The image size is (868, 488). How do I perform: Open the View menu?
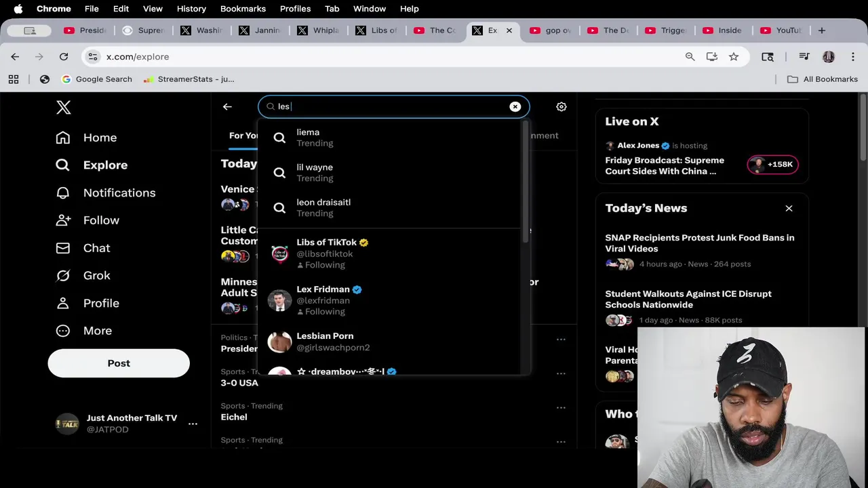pyautogui.click(x=153, y=9)
